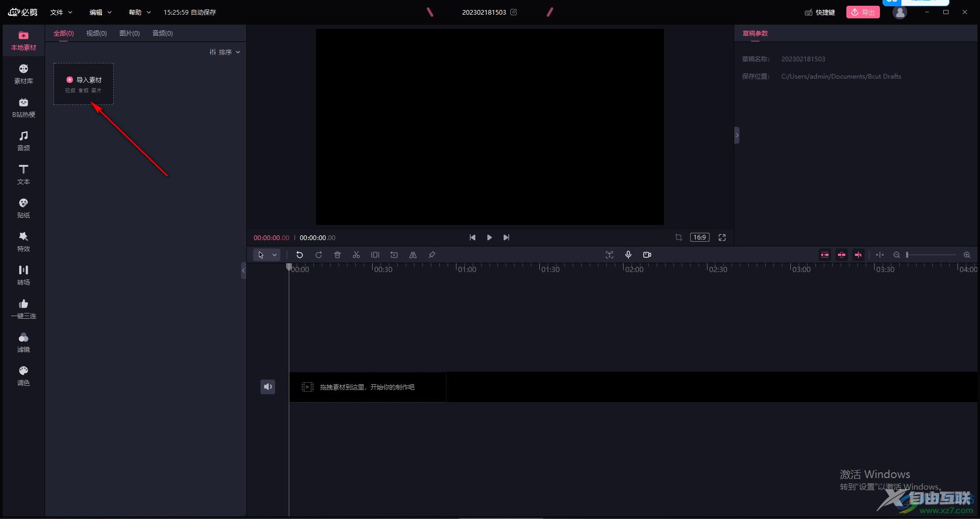Switch to the 图片(0) tab

129,33
